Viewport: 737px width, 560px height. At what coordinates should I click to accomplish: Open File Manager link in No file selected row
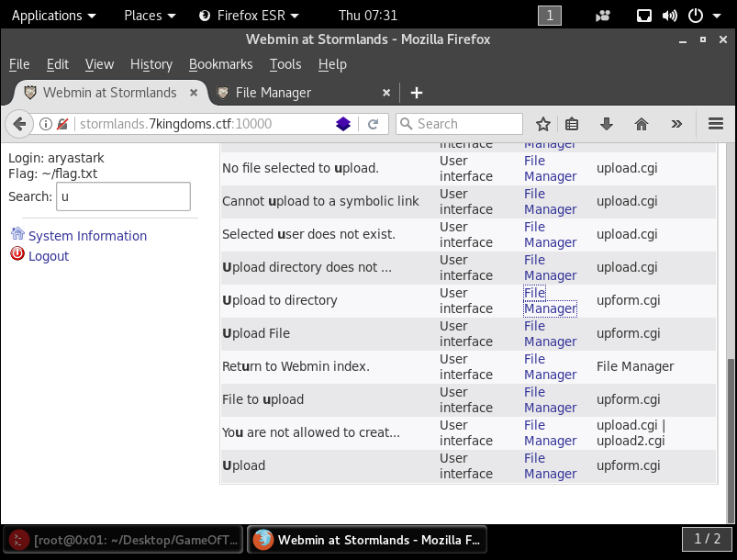point(550,168)
